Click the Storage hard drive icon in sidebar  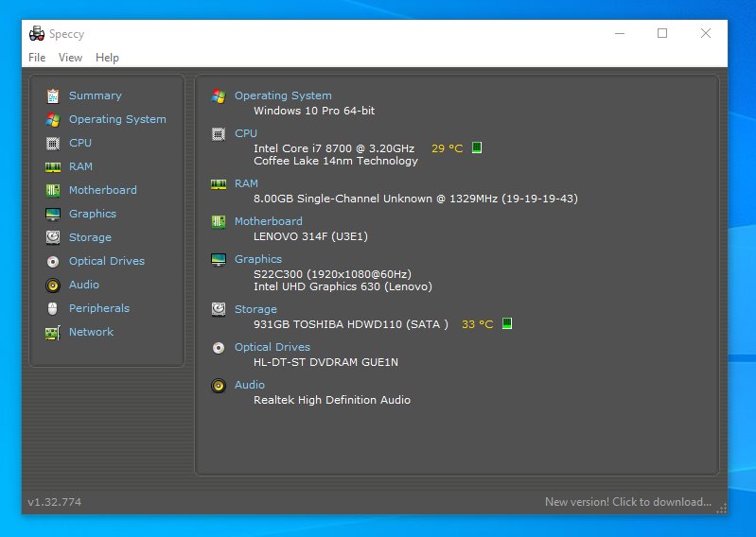pos(53,237)
